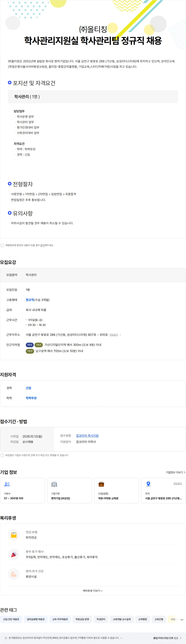
Task: Click the 위치 company info card
Action: click(x=164, y=490)
